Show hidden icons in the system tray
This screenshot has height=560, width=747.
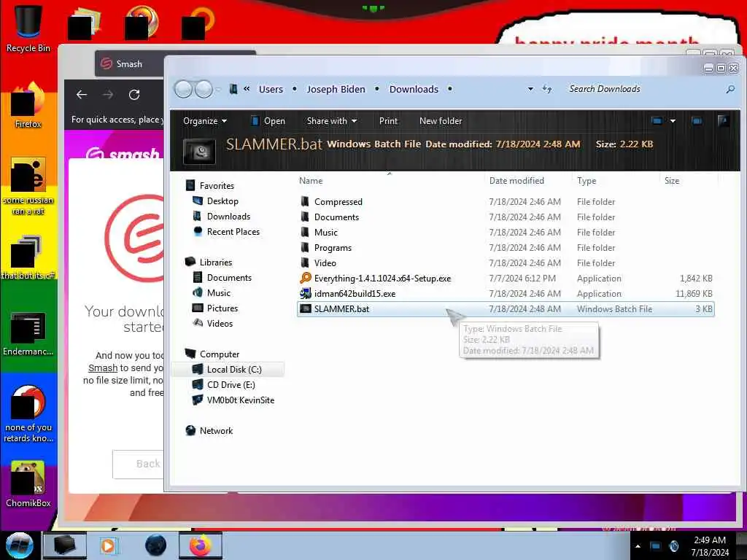coord(638,546)
